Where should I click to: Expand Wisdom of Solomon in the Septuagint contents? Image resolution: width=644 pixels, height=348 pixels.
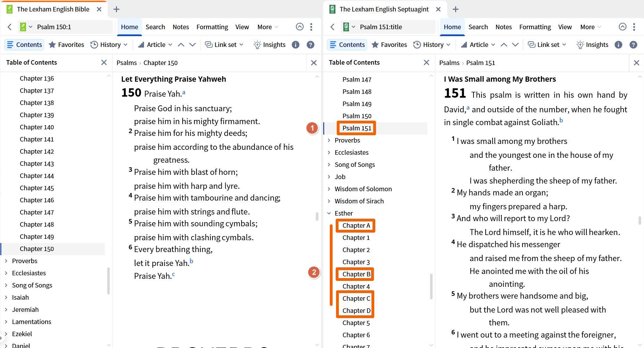pyautogui.click(x=329, y=189)
